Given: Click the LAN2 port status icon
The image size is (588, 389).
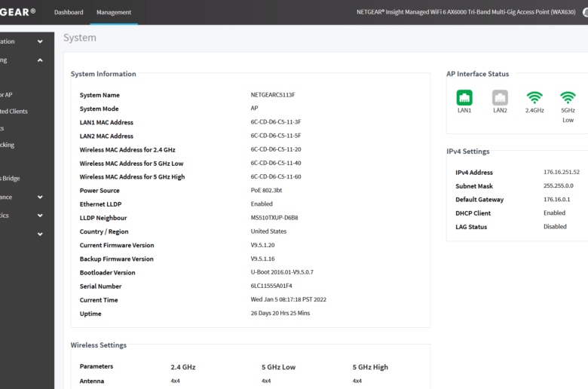Looking at the screenshot, I should 500,97.
